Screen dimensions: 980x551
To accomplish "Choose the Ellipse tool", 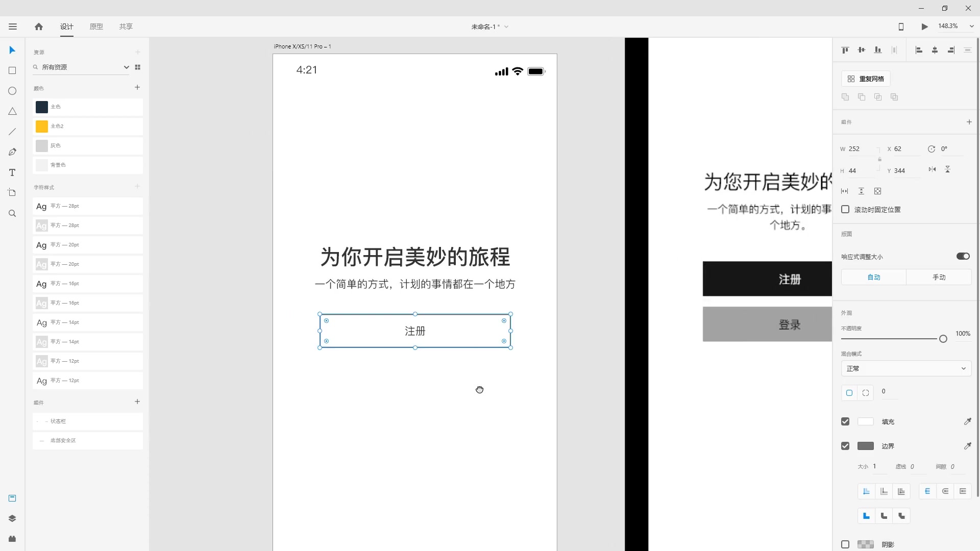I will click(x=12, y=91).
